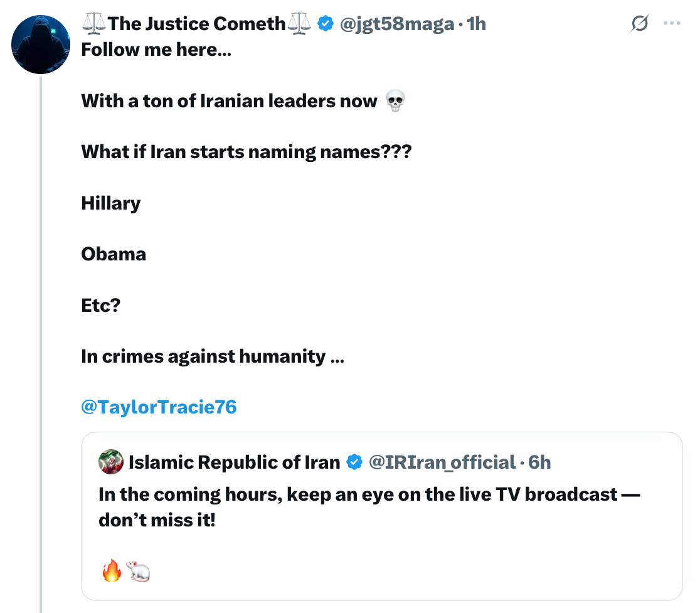Click the scales emoji after the display name
This screenshot has height=613, width=700.
(x=299, y=24)
